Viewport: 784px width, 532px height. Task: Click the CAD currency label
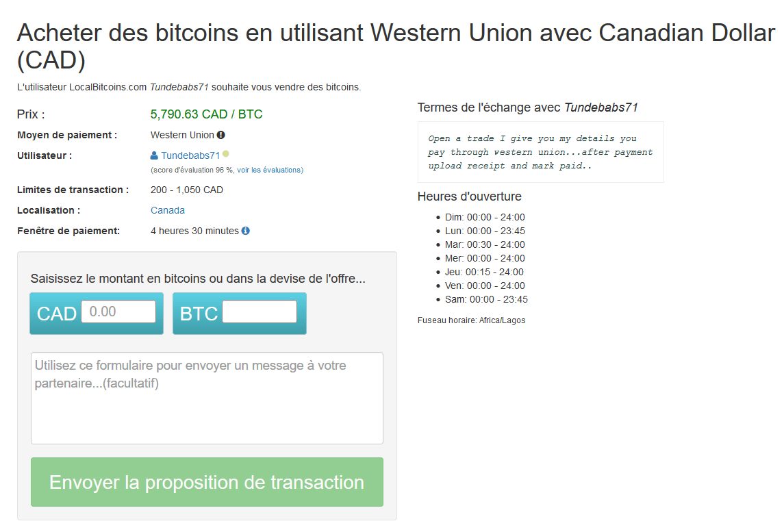(x=58, y=313)
